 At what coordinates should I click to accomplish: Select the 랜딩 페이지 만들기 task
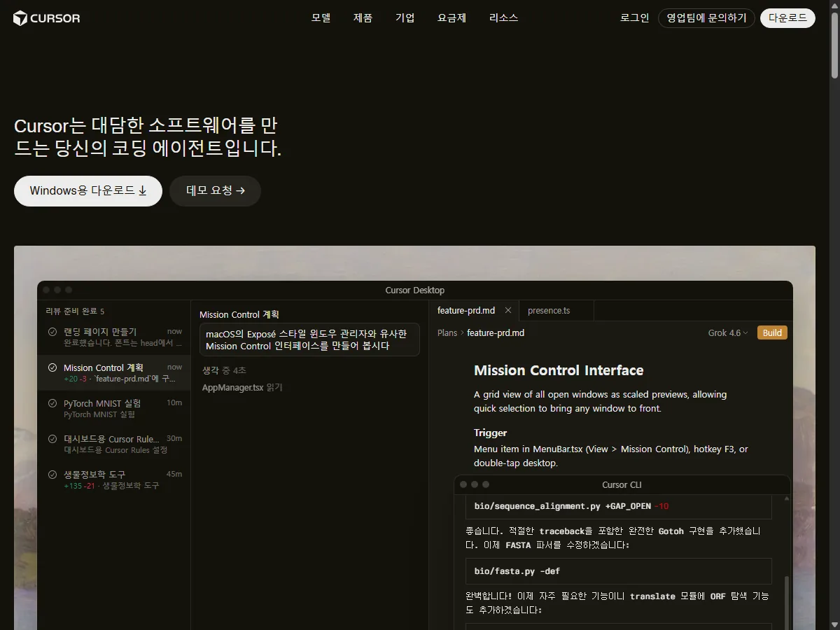click(x=114, y=337)
